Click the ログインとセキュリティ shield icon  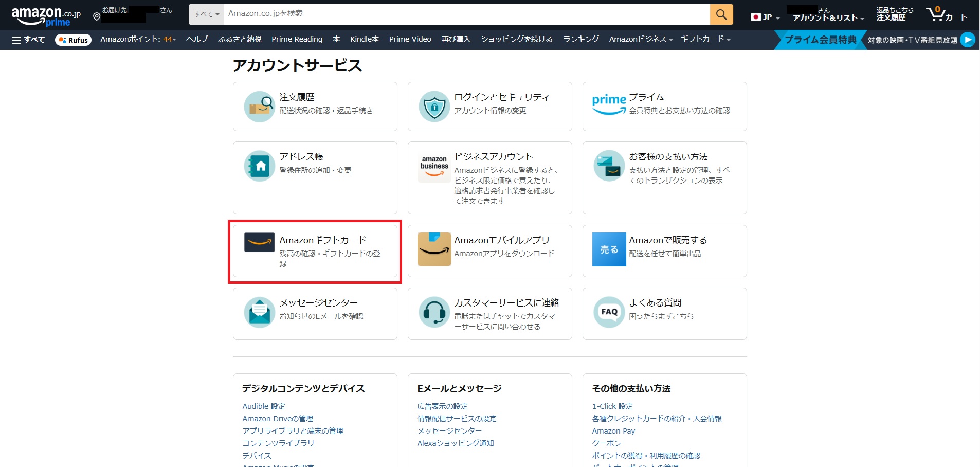(x=434, y=106)
